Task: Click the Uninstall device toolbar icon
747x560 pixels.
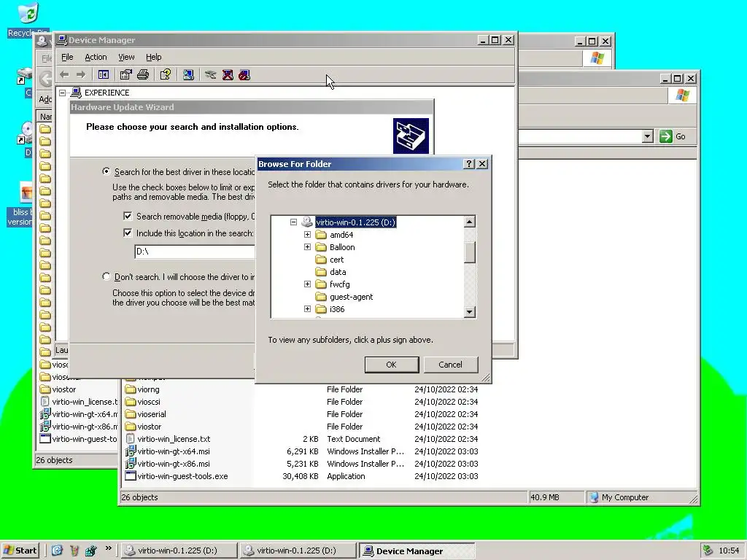Action: pos(228,75)
